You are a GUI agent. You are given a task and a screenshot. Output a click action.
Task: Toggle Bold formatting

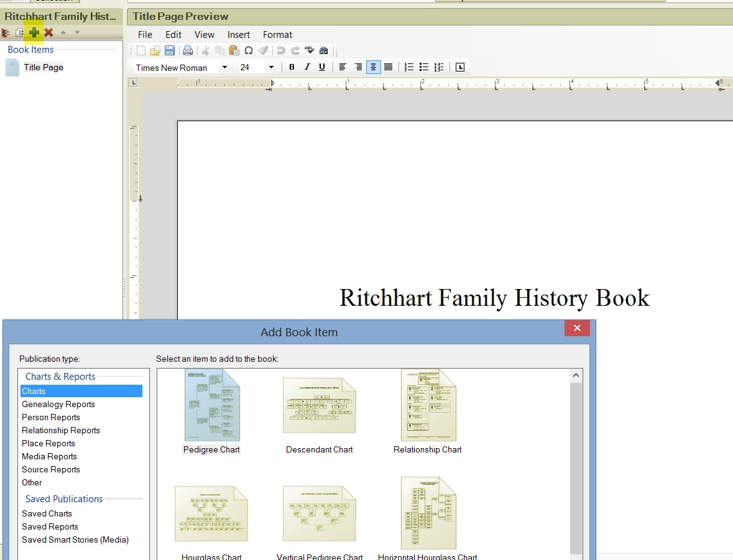tap(292, 67)
